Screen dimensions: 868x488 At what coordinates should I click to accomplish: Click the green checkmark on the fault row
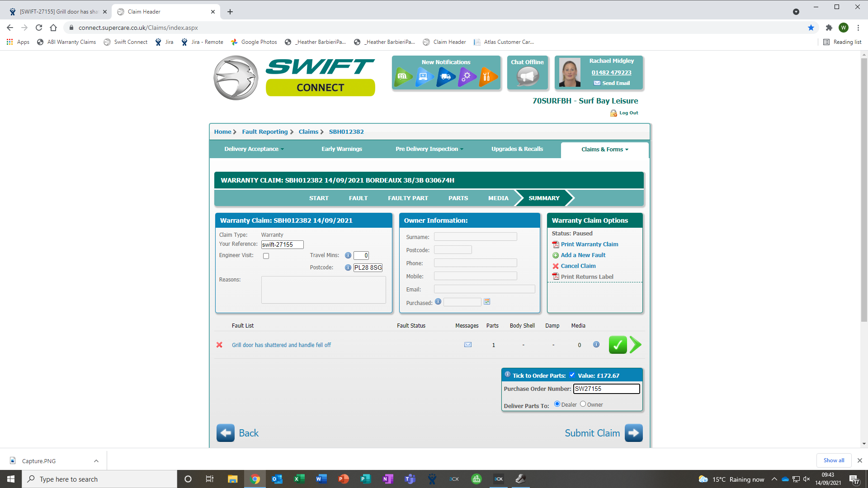pyautogui.click(x=618, y=345)
